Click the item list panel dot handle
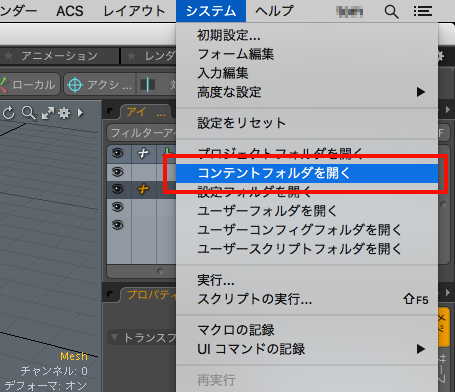The image size is (455, 392). pos(110,111)
